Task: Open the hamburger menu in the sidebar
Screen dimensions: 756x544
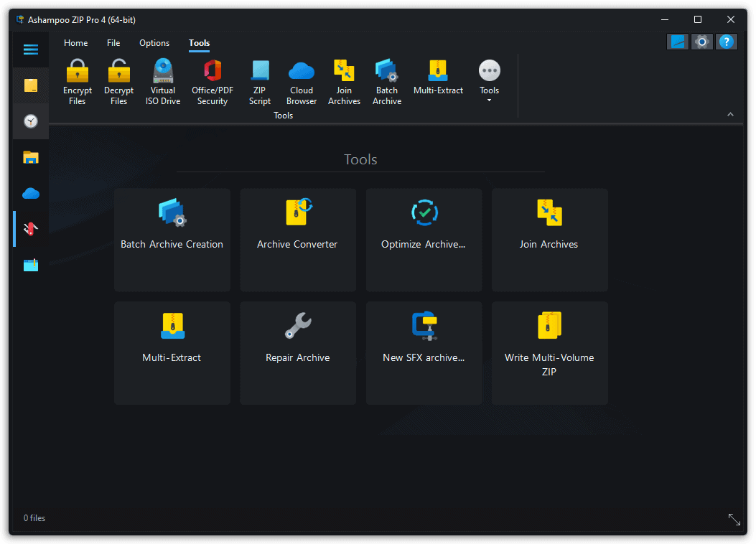Action: click(x=31, y=50)
